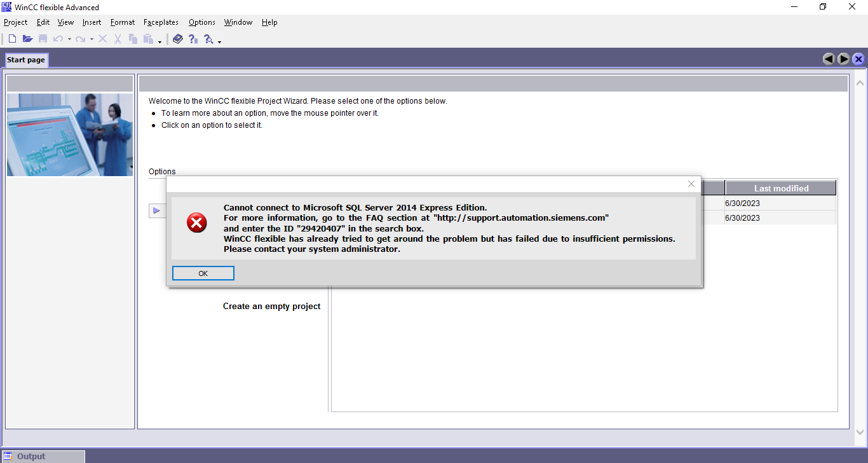Open the Format menu
Image resolution: width=868 pixels, height=463 pixels.
[123, 22]
